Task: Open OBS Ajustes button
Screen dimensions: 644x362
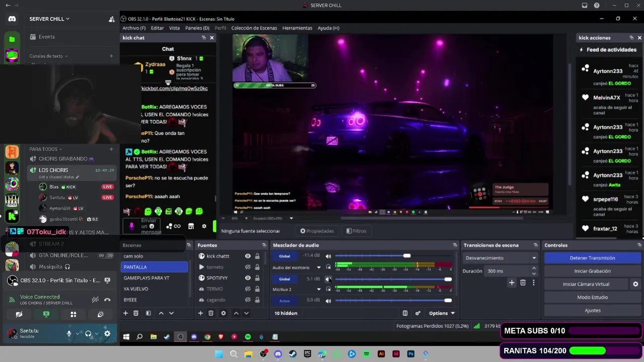Action: [x=592, y=310]
